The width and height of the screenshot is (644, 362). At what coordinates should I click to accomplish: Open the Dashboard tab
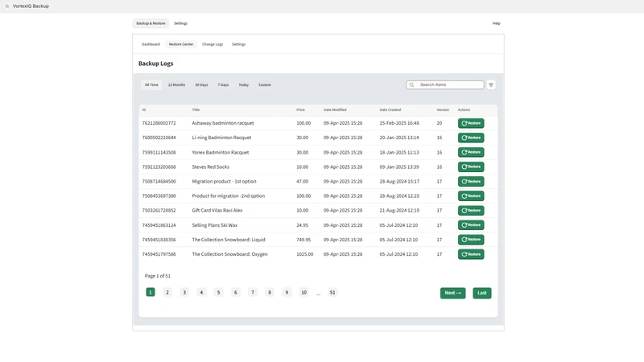pos(151,44)
